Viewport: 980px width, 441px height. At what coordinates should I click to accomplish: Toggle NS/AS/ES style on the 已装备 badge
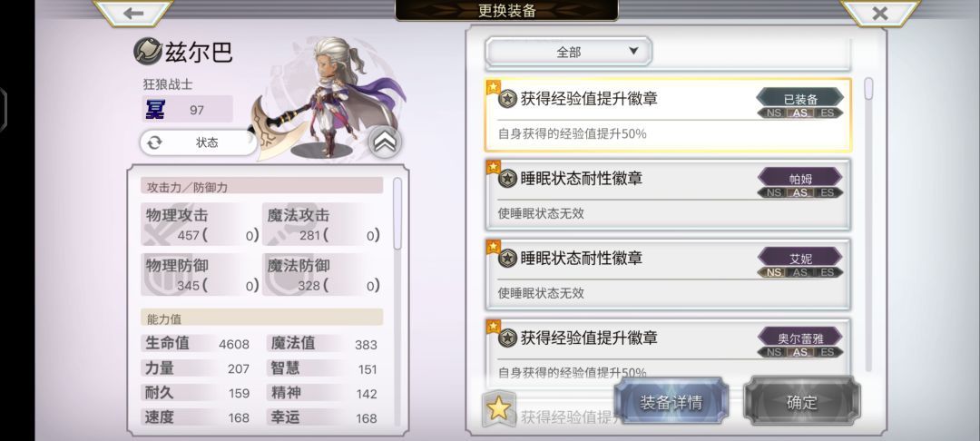coord(800,113)
